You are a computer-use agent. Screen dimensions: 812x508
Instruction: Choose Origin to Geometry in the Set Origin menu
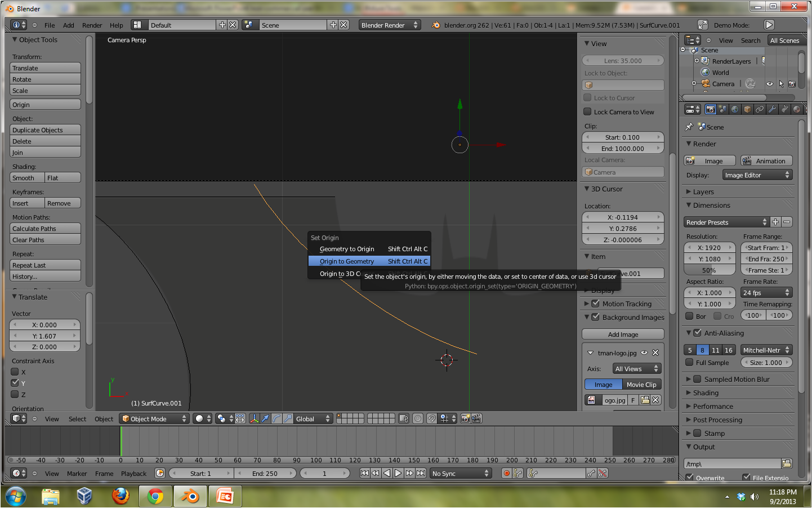(369, 261)
